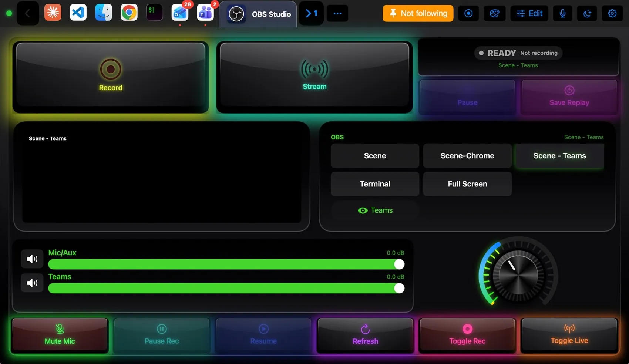Click Toggle Rec button
The height and width of the screenshot is (364, 629).
coord(467,335)
